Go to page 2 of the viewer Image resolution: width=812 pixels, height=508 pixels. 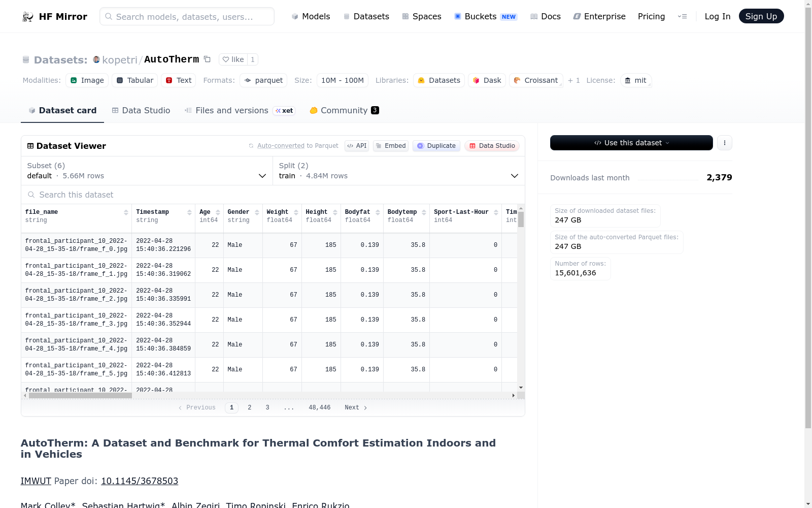250,407
